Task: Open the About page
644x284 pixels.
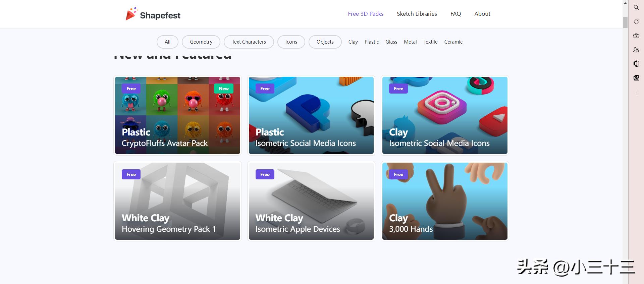Action: (482, 14)
